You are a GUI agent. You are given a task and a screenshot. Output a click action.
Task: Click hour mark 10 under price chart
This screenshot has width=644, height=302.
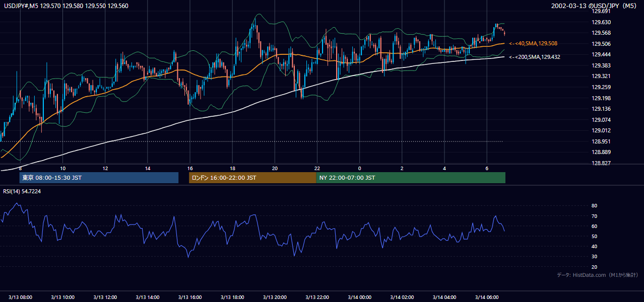(62, 168)
